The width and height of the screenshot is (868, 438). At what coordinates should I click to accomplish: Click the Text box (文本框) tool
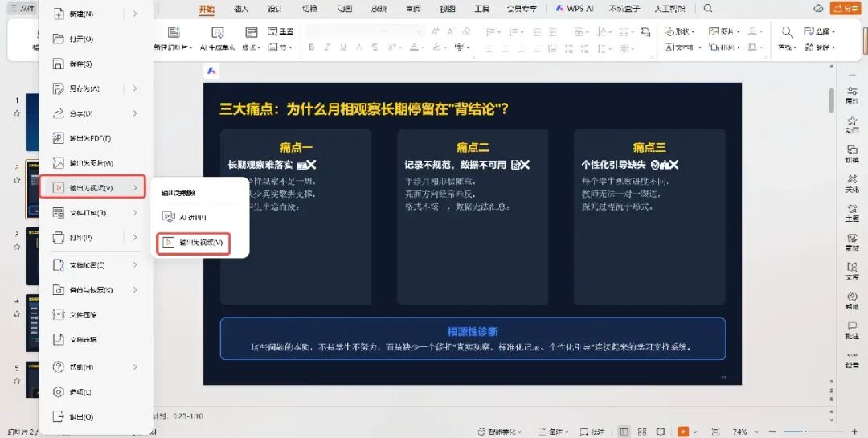[682, 47]
